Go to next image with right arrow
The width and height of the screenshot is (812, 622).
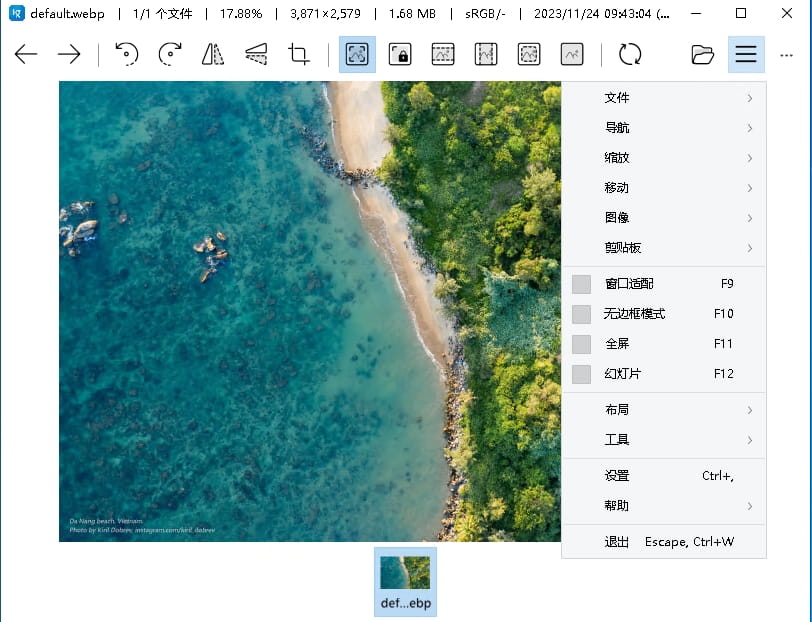coord(69,54)
